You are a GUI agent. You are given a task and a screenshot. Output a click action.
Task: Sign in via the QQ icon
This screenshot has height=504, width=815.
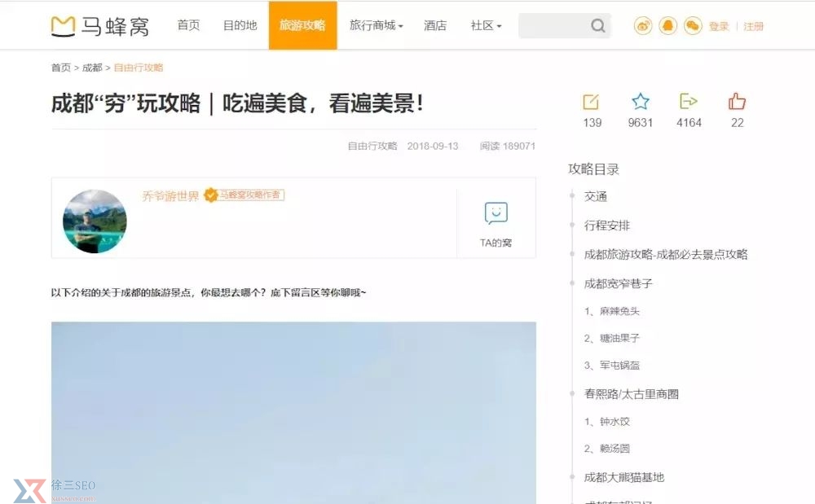pos(668,25)
